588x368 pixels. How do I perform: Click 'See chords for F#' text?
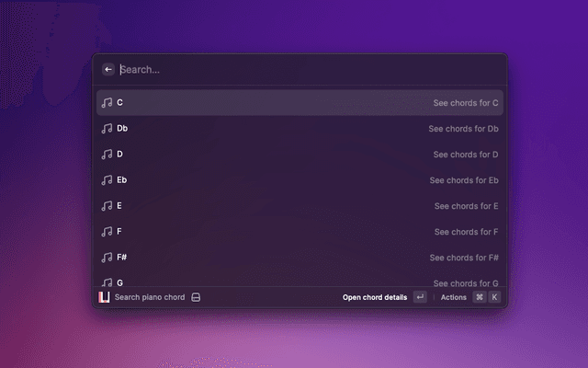click(x=464, y=258)
